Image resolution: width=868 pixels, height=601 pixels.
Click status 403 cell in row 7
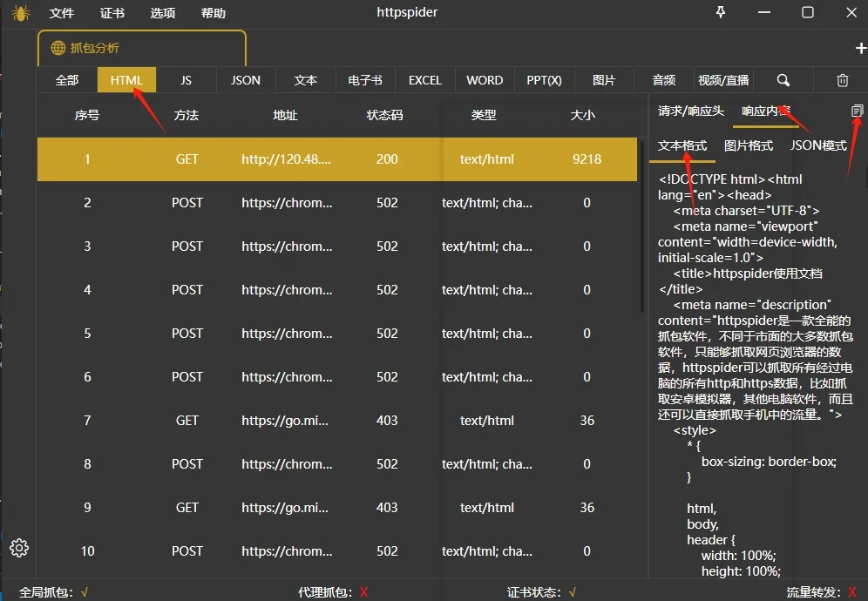387,421
